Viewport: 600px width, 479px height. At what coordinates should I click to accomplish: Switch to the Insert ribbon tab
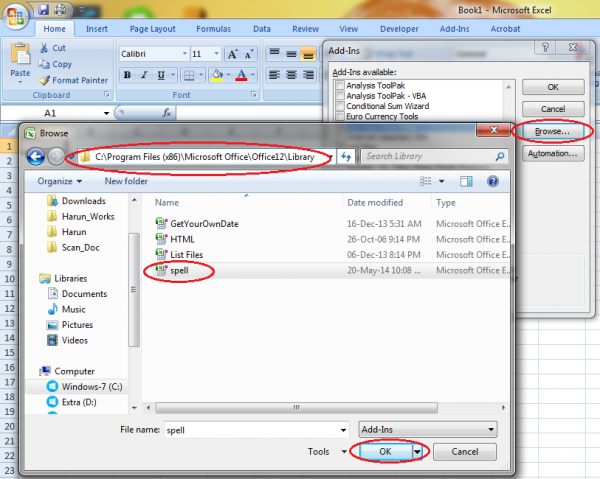[x=96, y=29]
